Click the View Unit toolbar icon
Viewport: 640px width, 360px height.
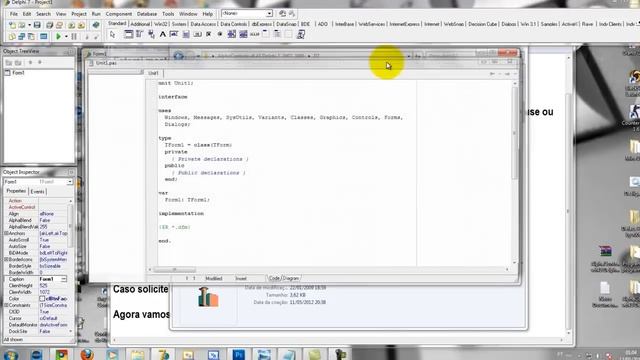pos(12,36)
